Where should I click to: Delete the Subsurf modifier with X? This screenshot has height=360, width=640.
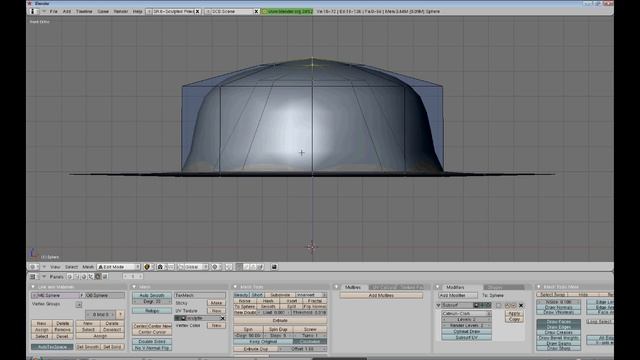coord(521,305)
